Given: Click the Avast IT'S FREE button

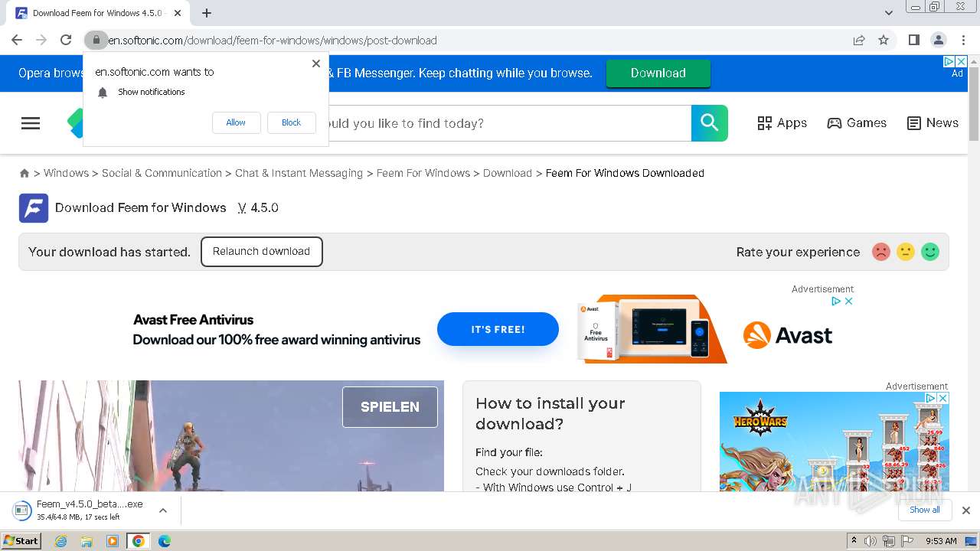Looking at the screenshot, I should [498, 329].
